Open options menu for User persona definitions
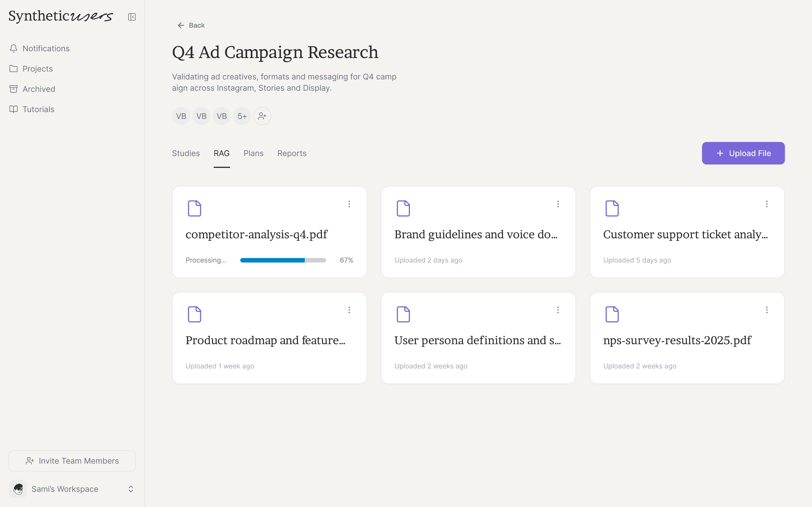 [x=558, y=310]
